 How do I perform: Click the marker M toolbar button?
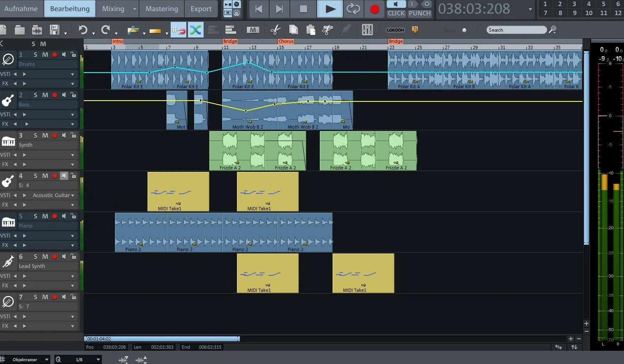(x=253, y=30)
